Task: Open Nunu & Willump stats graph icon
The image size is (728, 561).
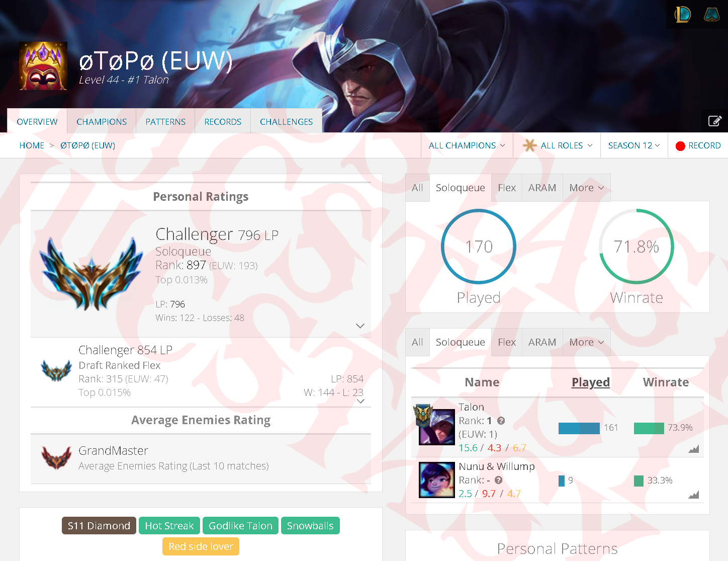Action: [x=694, y=495]
